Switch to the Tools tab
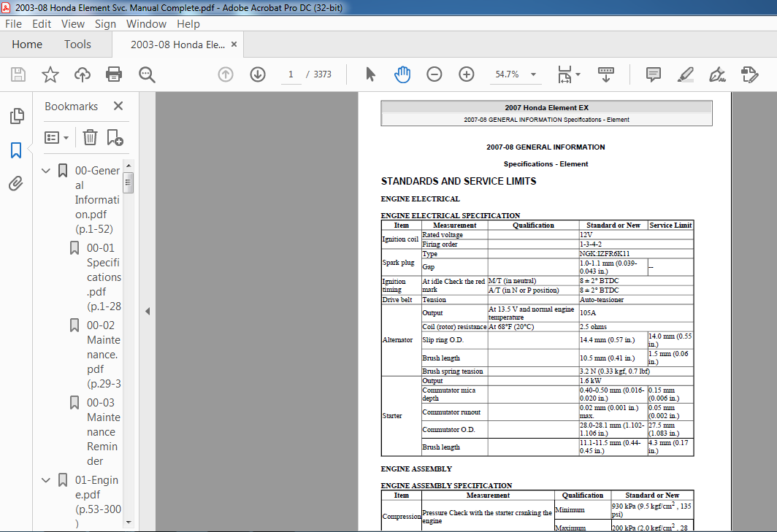 click(x=78, y=45)
